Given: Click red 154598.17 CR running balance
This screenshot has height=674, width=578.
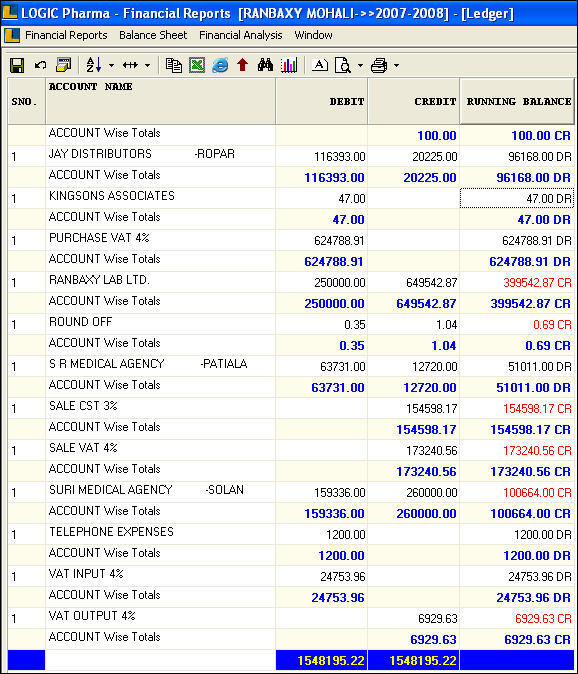Looking at the screenshot, I should pos(537,409).
